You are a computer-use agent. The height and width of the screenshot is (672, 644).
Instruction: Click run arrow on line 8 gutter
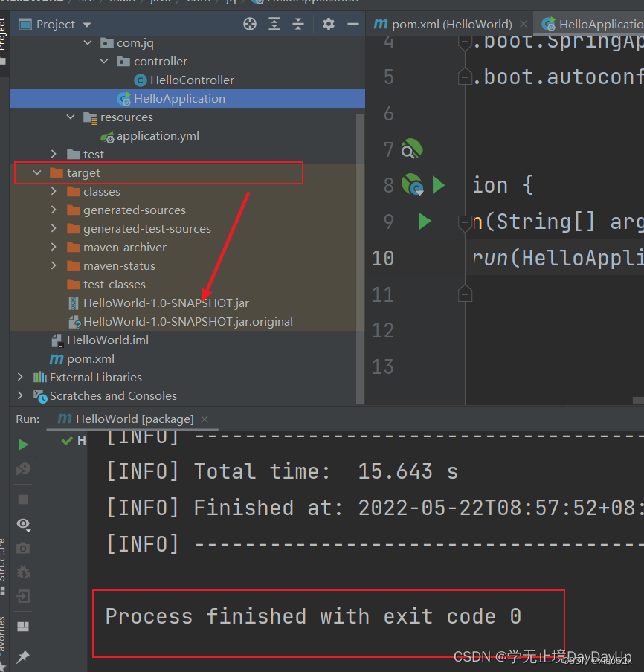point(438,184)
